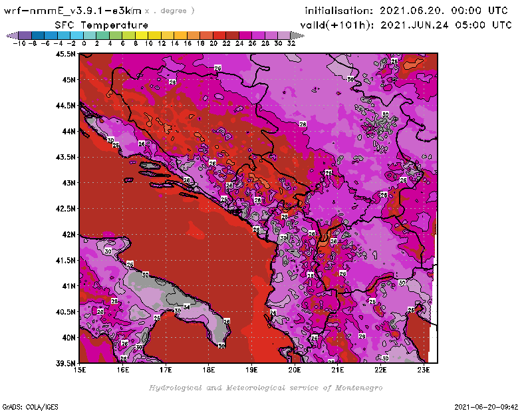Viewport: 532px width, 411px height.
Task: Click the legend value 32
Action: [x=291, y=43]
